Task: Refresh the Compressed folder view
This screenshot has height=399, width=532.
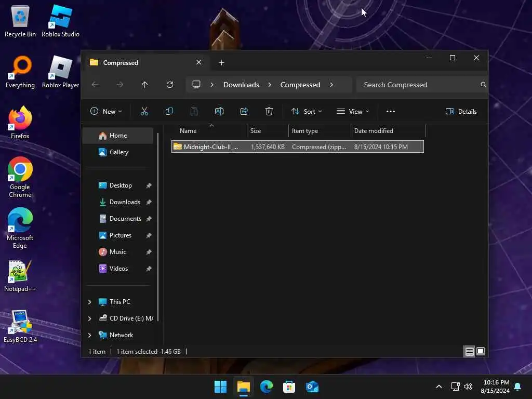Action: click(x=170, y=85)
